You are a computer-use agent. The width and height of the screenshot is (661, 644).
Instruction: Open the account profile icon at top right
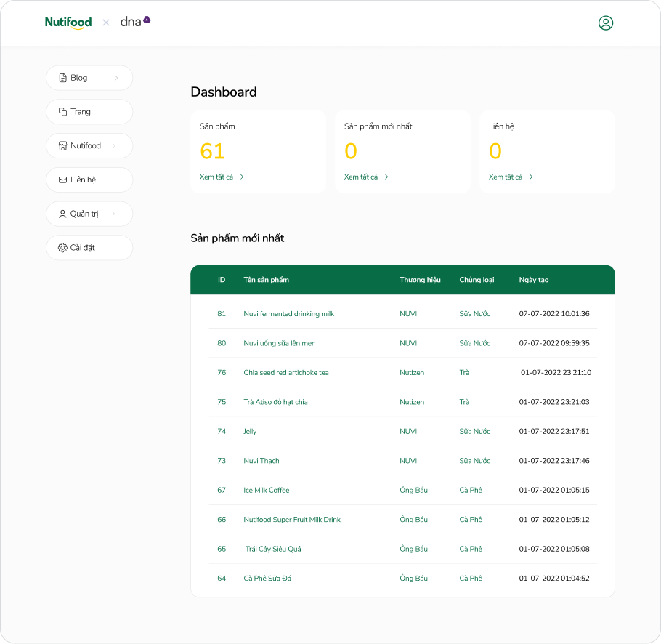(606, 23)
